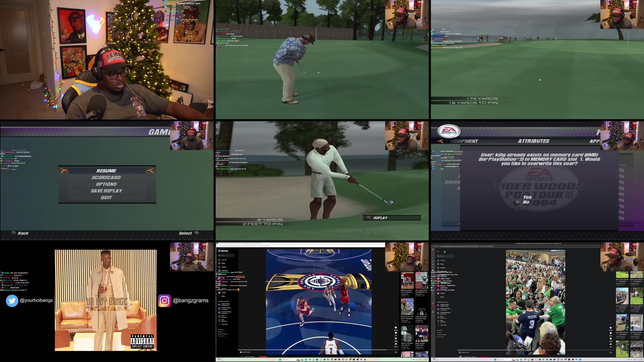Click the heart like icon on basketball TikTok
Image resolution: width=644 pixels, height=362 pixels.
(x=395, y=328)
